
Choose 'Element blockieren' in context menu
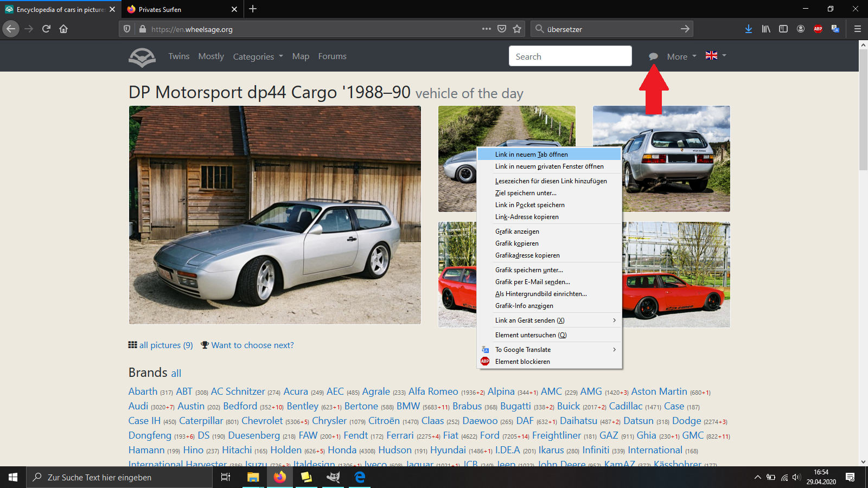[549, 362]
